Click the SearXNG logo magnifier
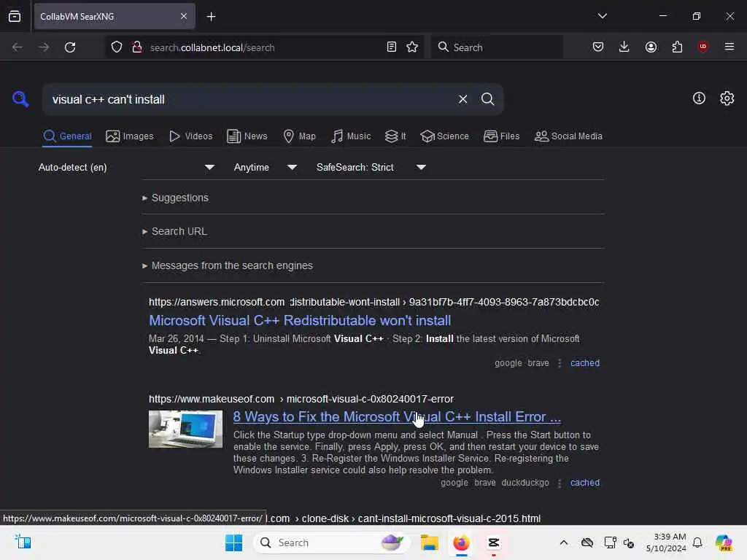 coord(20,99)
